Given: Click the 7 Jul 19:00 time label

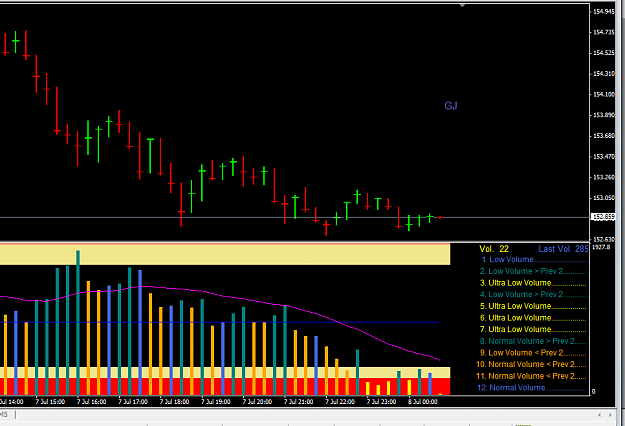Looking at the screenshot, I should point(216,402).
